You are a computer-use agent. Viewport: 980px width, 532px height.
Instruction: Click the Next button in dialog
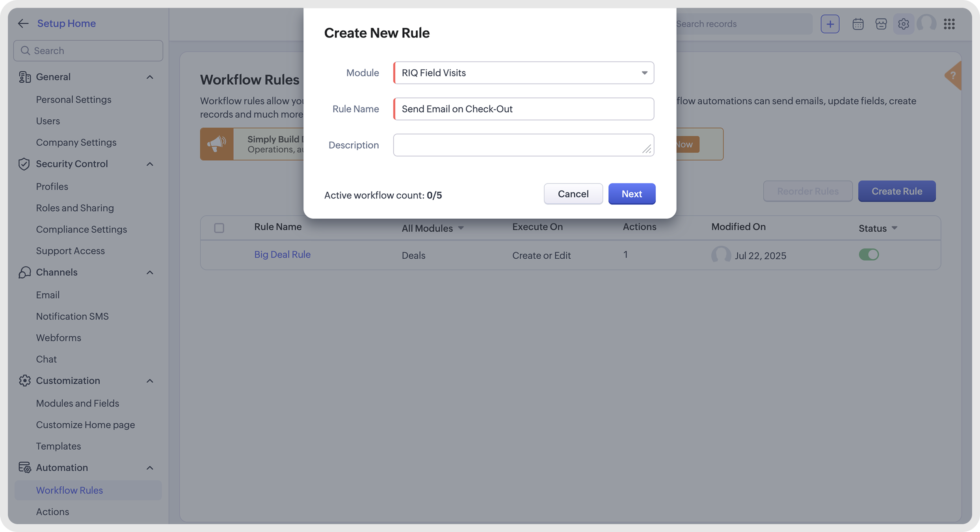pos(632,194)
